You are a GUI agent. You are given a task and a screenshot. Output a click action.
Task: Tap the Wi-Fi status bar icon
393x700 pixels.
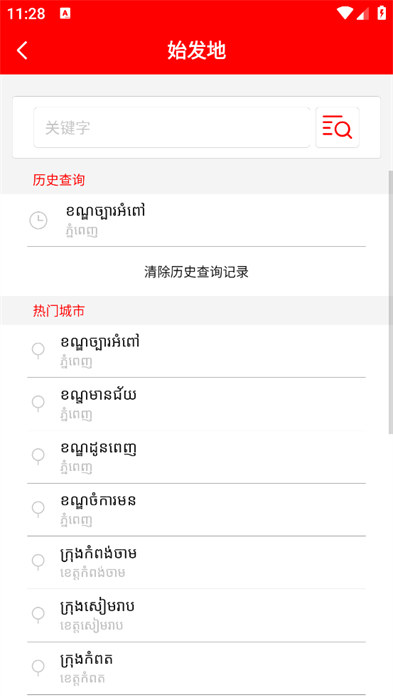click(344, 13)
